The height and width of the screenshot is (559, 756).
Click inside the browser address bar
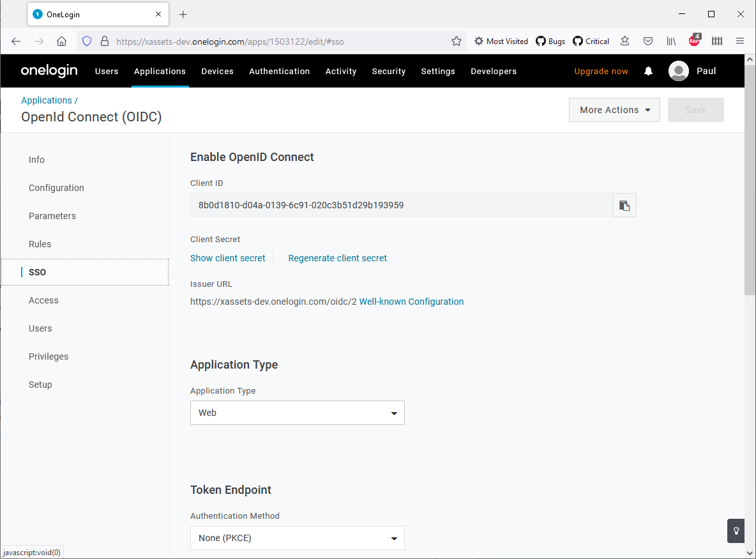pyautogui.click(x=255, y=40)
